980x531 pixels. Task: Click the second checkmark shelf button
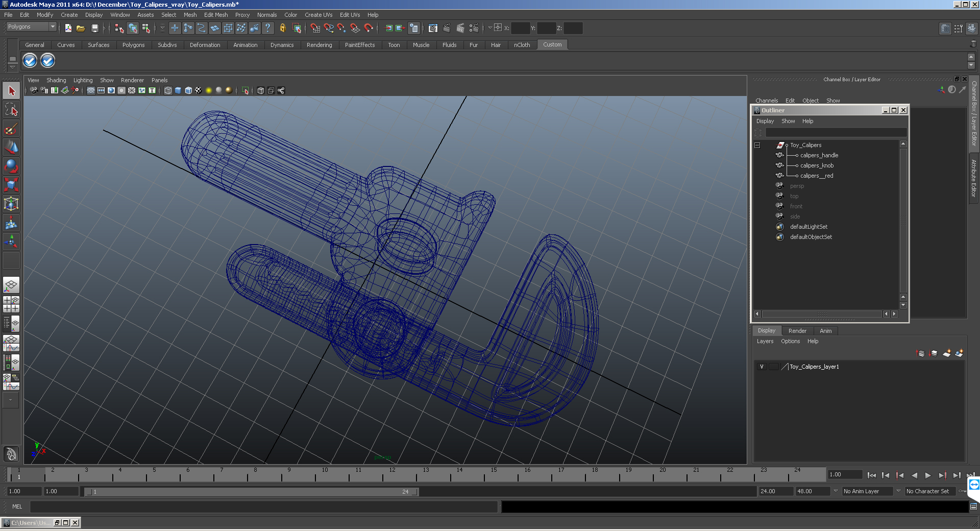point(47,61)
